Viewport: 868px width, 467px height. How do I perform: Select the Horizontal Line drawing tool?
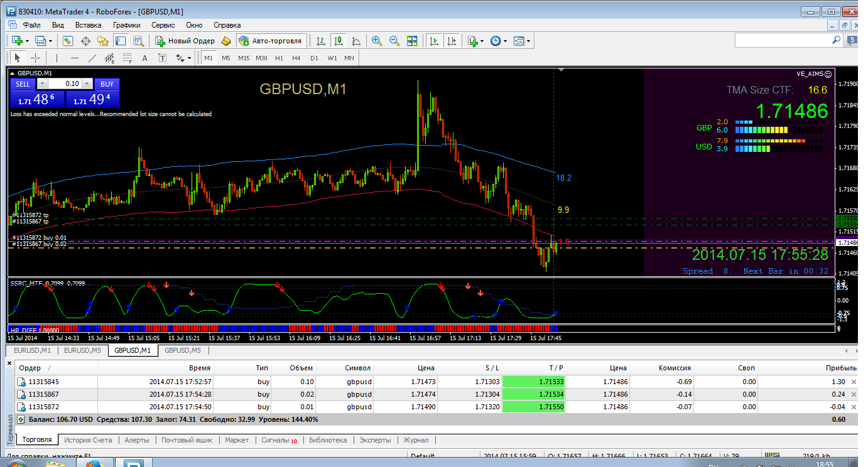click(75, 58)
